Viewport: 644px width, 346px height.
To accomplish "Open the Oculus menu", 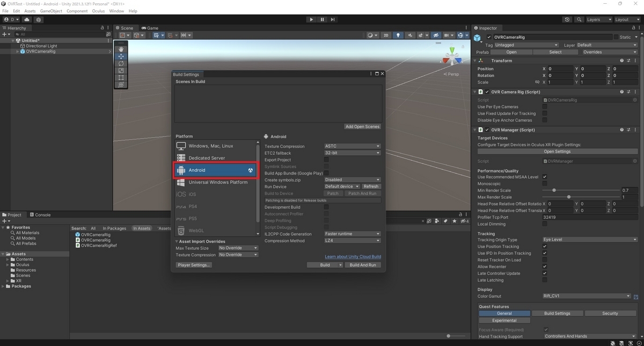I will pyautogui.click(x=98, y=11).
